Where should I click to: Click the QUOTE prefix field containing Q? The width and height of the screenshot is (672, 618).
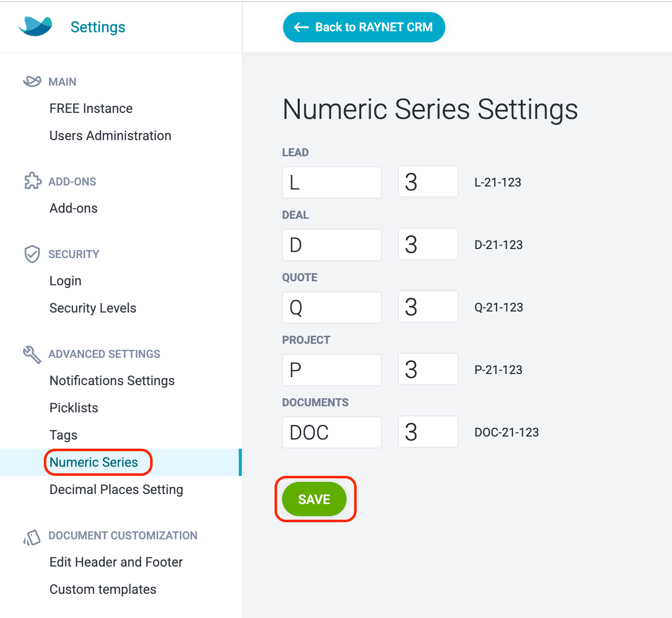(332, 307)
